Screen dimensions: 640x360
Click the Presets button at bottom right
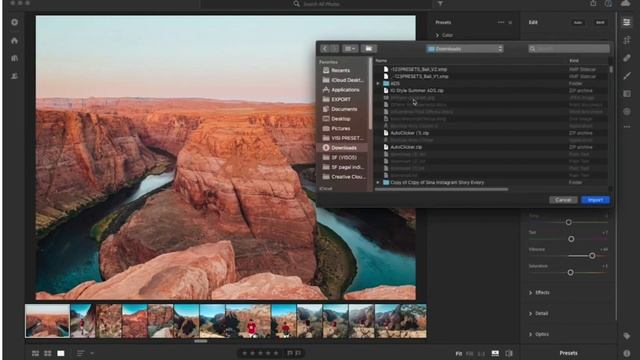pos(569,353)
